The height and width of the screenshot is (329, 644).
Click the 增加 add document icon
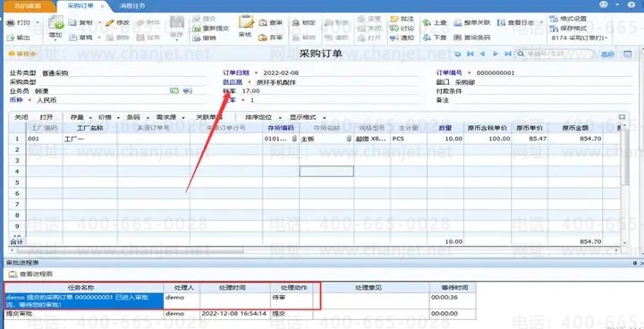pos(55,23)
